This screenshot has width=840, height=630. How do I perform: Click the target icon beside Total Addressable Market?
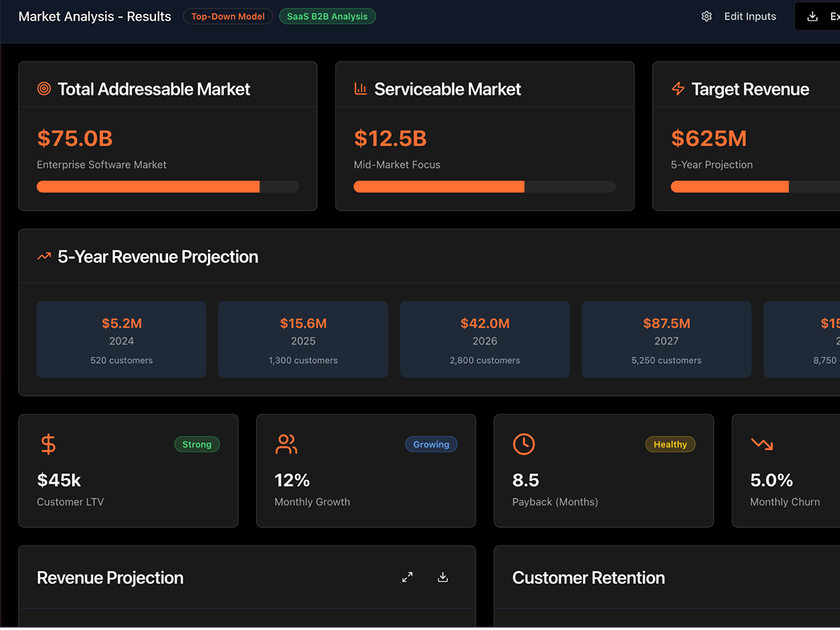click(x=44, y=89)
